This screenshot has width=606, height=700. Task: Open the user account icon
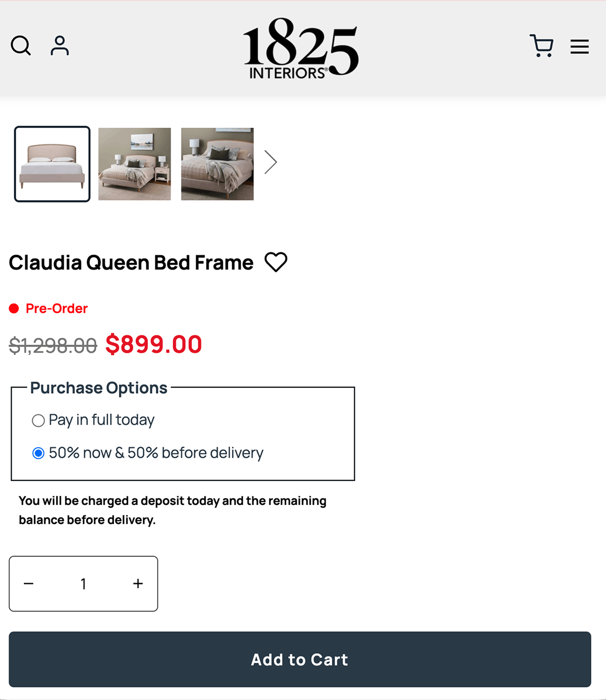click(x=60, y=46)
